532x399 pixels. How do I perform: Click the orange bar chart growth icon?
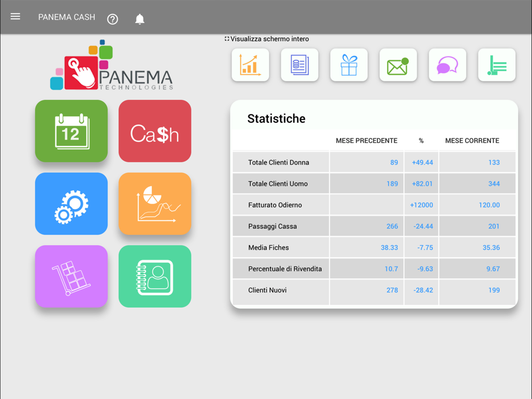point(251,65)
